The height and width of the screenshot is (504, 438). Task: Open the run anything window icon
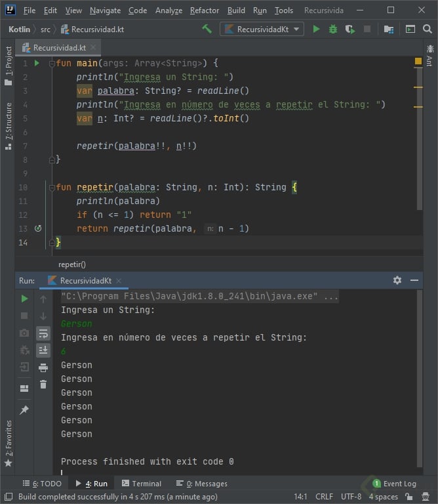click(410, 30)
